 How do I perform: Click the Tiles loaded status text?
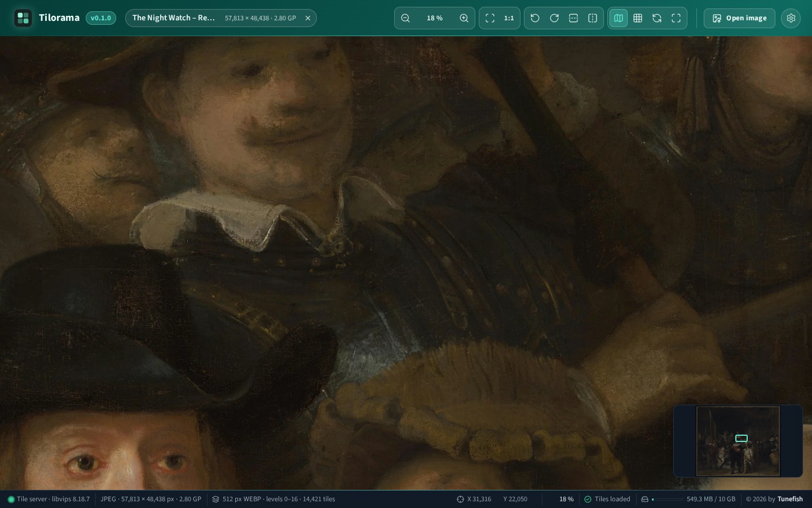tap(612, 499)
